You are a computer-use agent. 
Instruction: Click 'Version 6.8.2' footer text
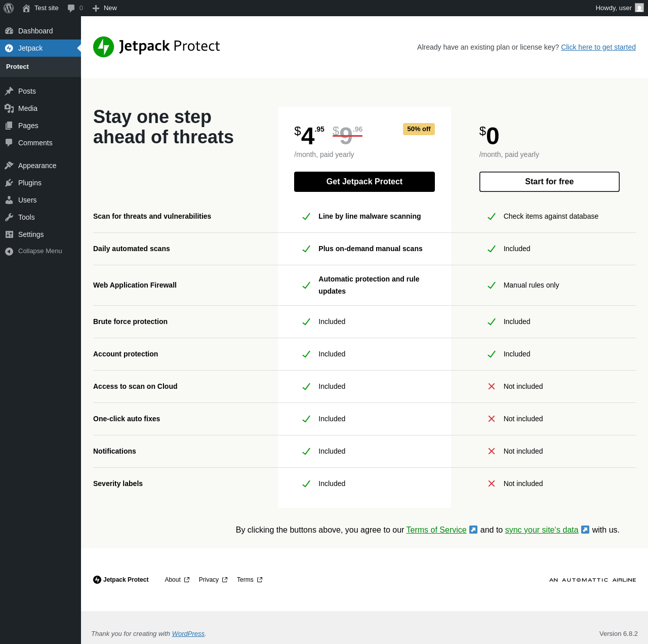pos(619,634)
